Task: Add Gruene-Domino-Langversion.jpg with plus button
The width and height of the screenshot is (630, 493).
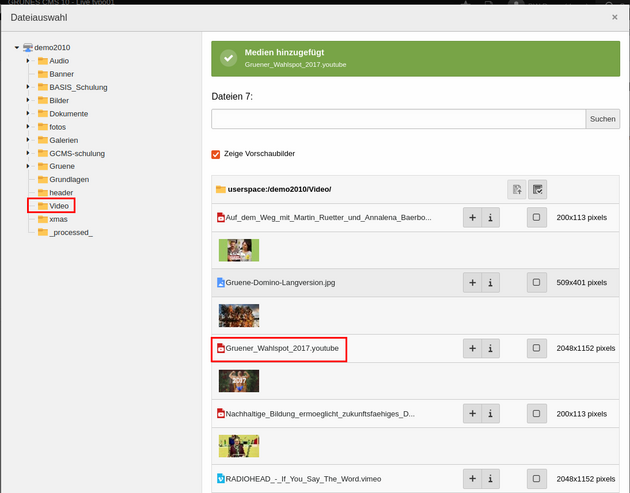Action: click(x=472, y=282)
